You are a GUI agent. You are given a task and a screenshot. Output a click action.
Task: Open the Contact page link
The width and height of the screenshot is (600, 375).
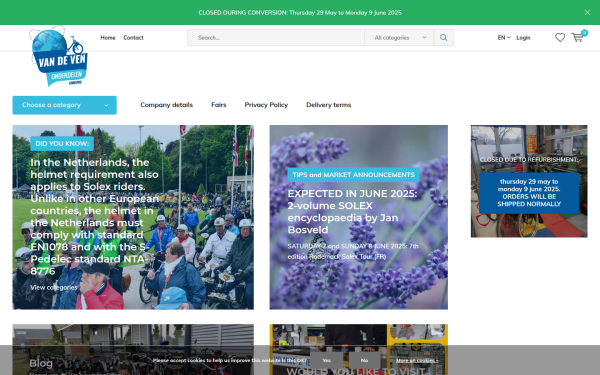pos(133,38)
